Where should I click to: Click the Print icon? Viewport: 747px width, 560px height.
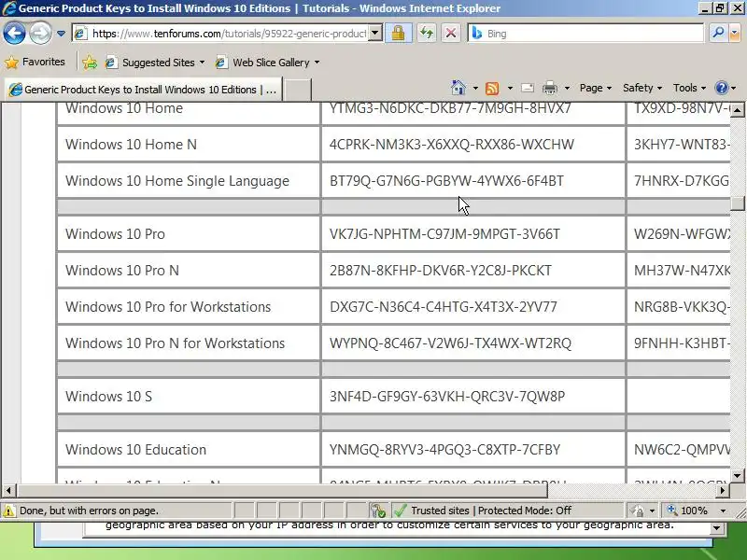point(549,88)
